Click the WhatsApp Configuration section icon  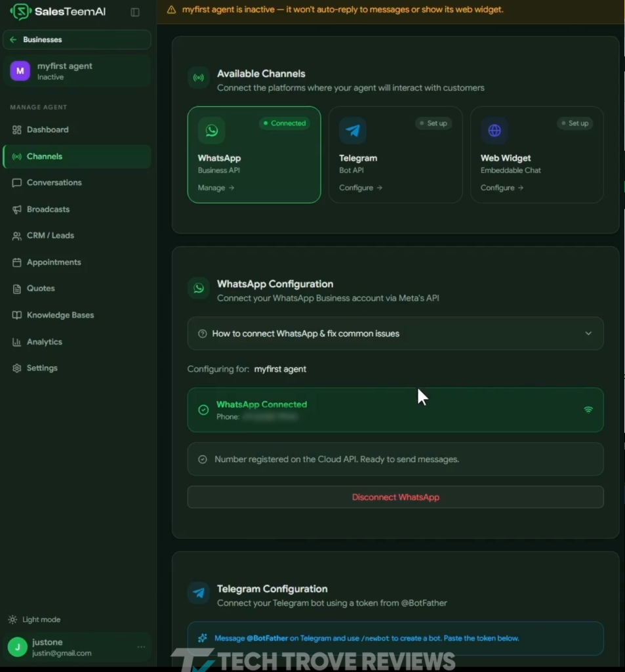[199, 288]
